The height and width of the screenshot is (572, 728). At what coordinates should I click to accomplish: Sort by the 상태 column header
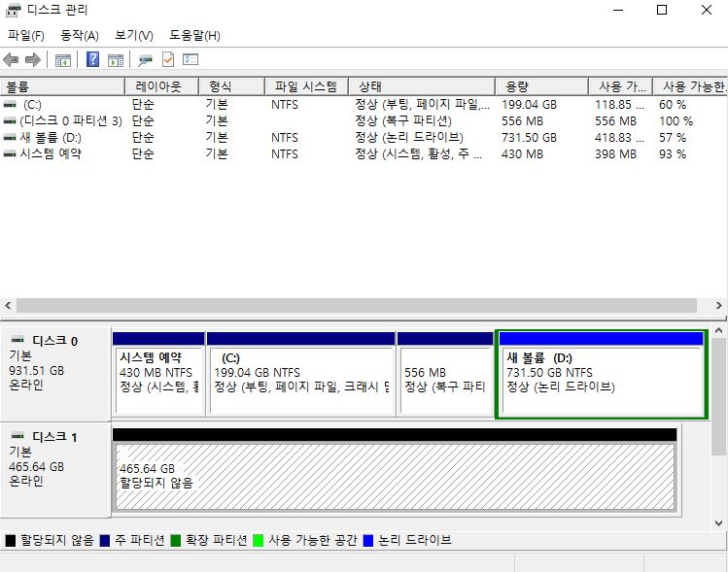(422, 86)
